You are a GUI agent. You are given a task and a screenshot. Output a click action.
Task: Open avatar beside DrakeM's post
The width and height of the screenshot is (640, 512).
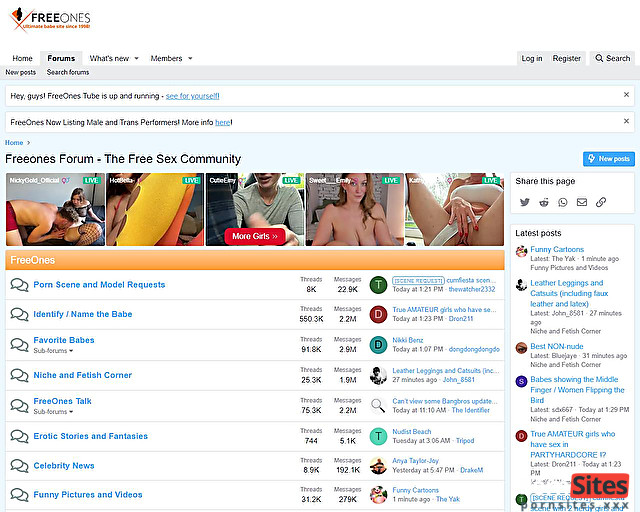(x=378, y=465)
